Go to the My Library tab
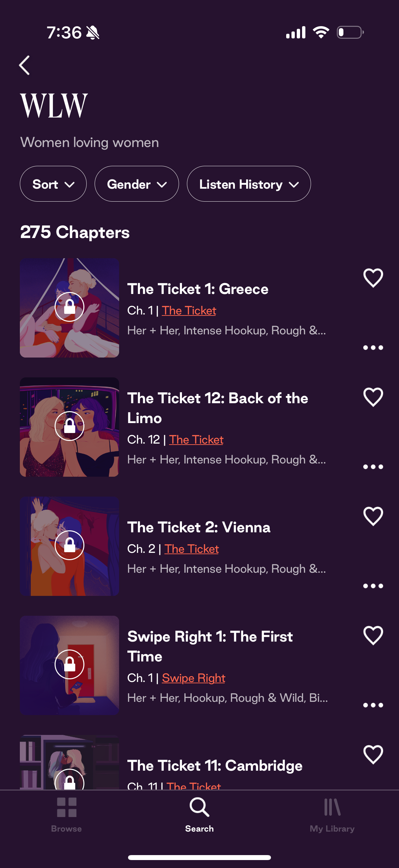This screenshot has height=868, width=399. tap(332, 814)
